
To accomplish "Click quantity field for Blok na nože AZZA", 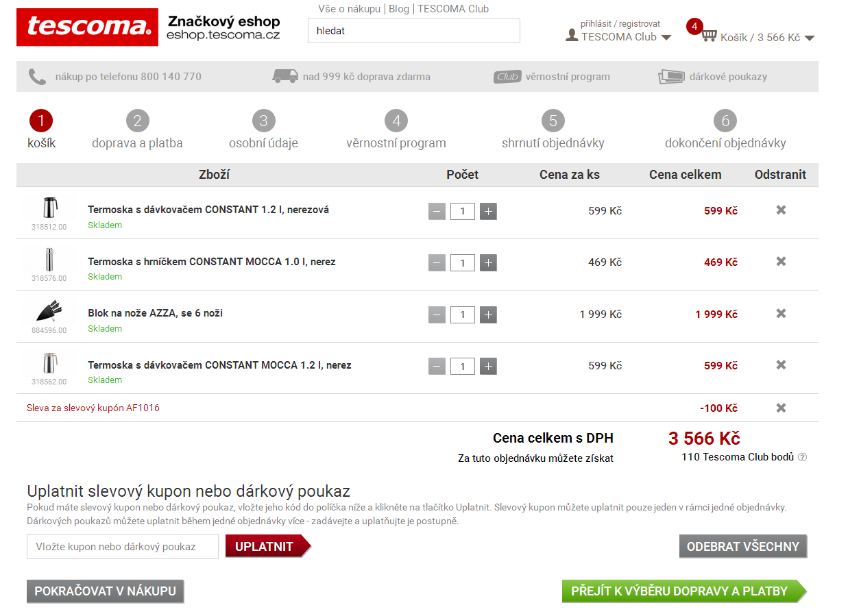I will (x=463, y=315).
